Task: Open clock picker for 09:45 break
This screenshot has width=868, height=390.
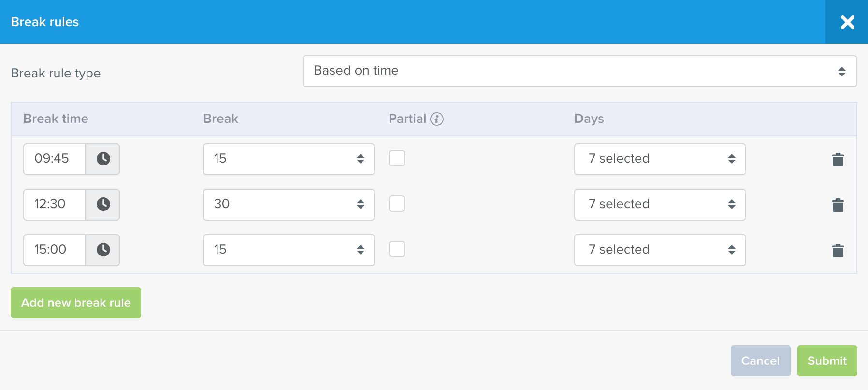Action: tap(103, 159)
